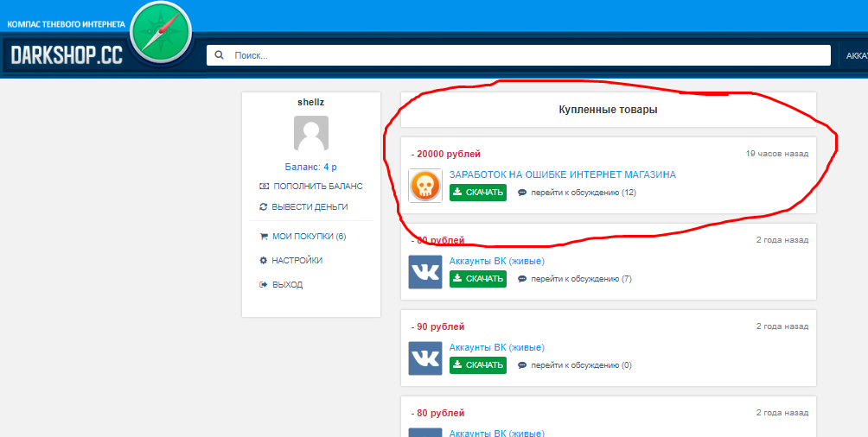The width and height of the screenshot is (868, 437).
Task: Click the search magnifier icon
Action: pyautogui.click(x=220, y=55)
